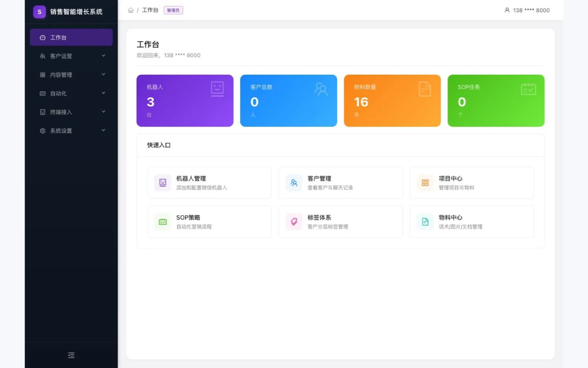Click the 管理员 role tag
Screen dimensions: 588x368
pos(173,10)
